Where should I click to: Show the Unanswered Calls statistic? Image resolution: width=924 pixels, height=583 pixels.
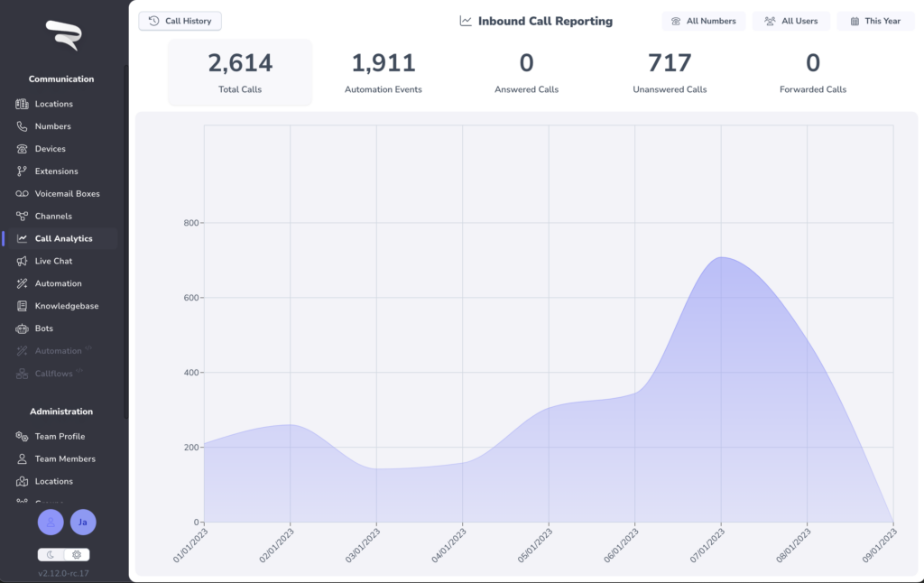[670, 72]
